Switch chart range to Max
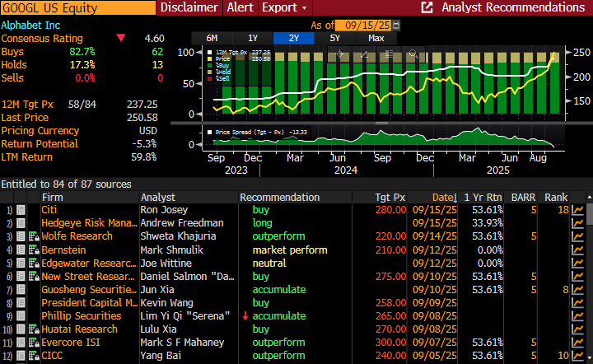The width and height of the screenshot is (593, 364). [x=376, y=38]
